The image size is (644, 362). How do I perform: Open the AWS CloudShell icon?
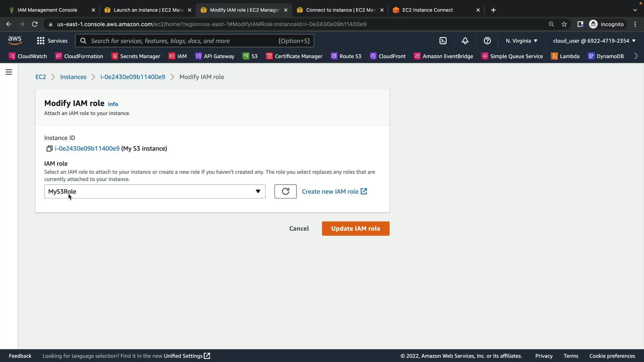click(443, 41)
